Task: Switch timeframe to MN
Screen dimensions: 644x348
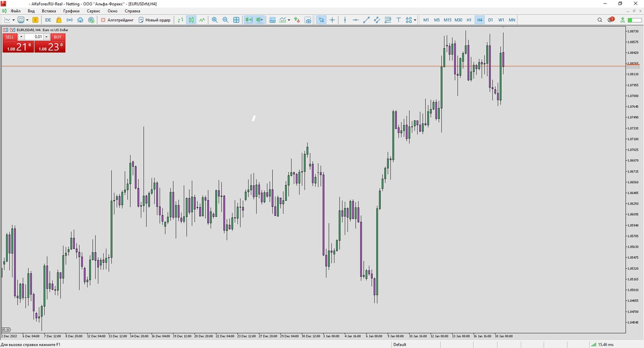Action: coord(512,20)
